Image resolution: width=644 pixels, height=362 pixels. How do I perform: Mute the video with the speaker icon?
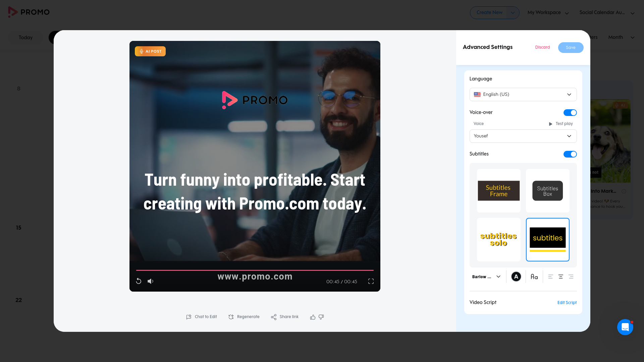[x=151, y=281]
